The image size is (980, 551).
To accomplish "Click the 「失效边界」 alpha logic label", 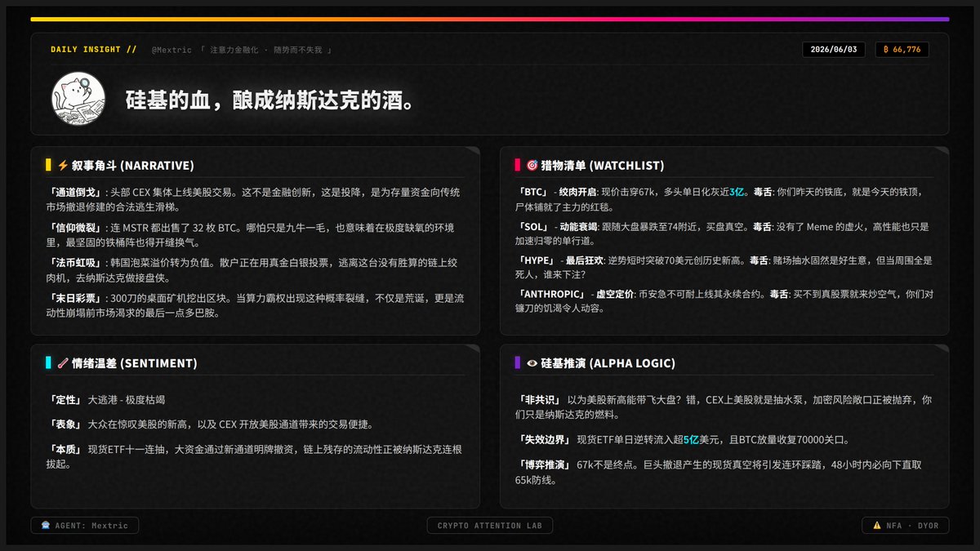I will [545, 440].
